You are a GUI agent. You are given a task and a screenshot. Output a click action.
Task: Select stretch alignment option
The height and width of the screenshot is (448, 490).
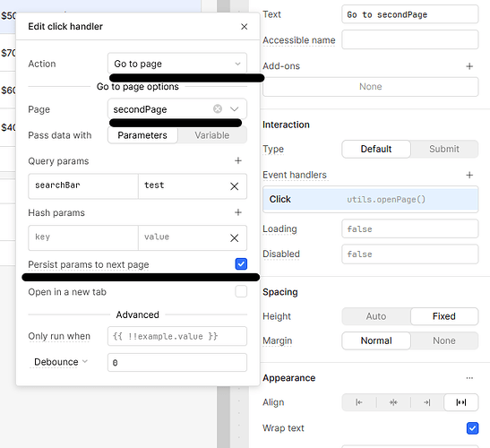click(461, 402)
